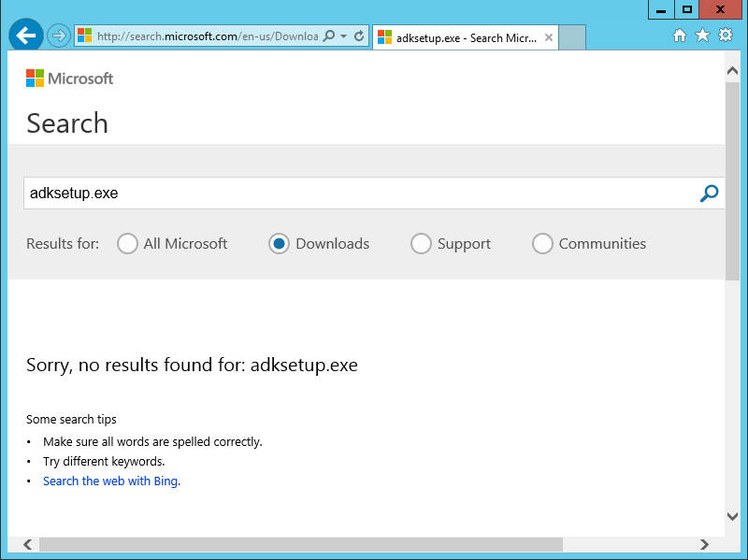The height and width of the screenshot is (560, 748).
Task: Click the browser Forward arrow button
Action: pyautogui.click(x=59, y=36)
